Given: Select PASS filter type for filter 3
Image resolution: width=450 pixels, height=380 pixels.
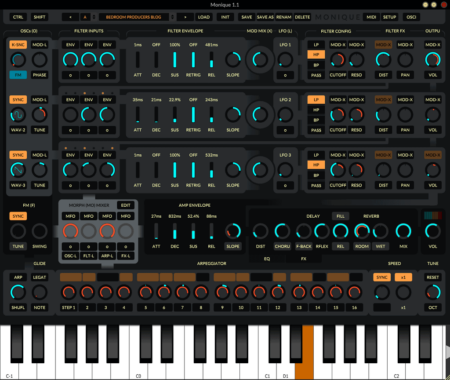Looking at the screenshot, I should [316, 185].
